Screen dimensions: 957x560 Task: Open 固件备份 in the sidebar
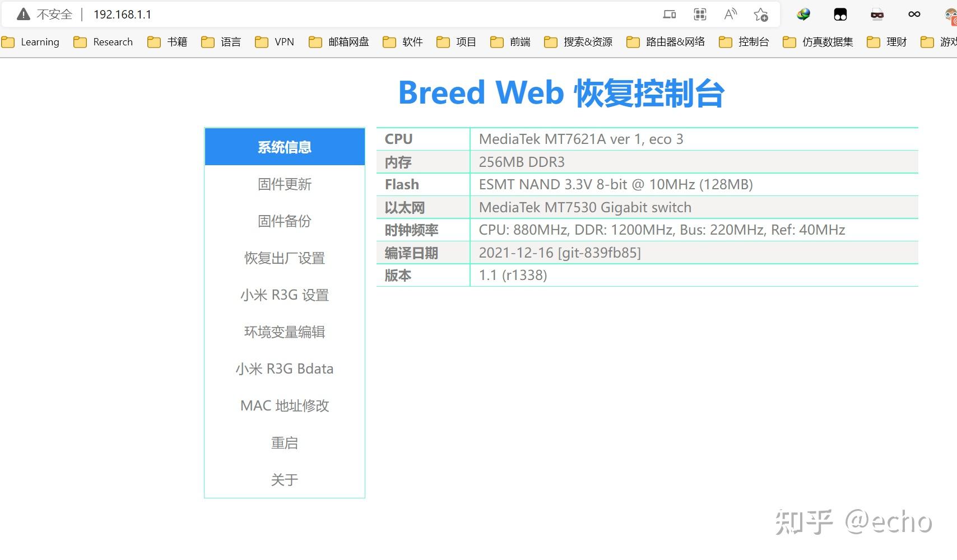click(x=285, y=221)
